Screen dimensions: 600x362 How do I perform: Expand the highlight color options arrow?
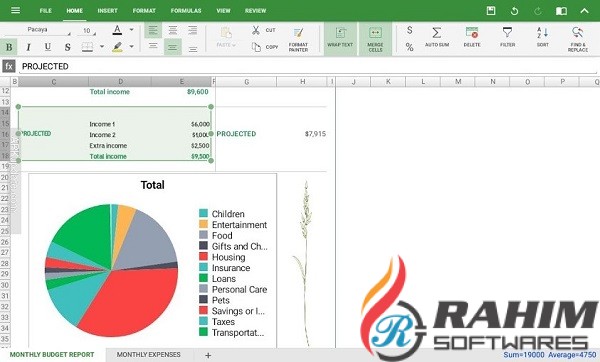point(131,47)
